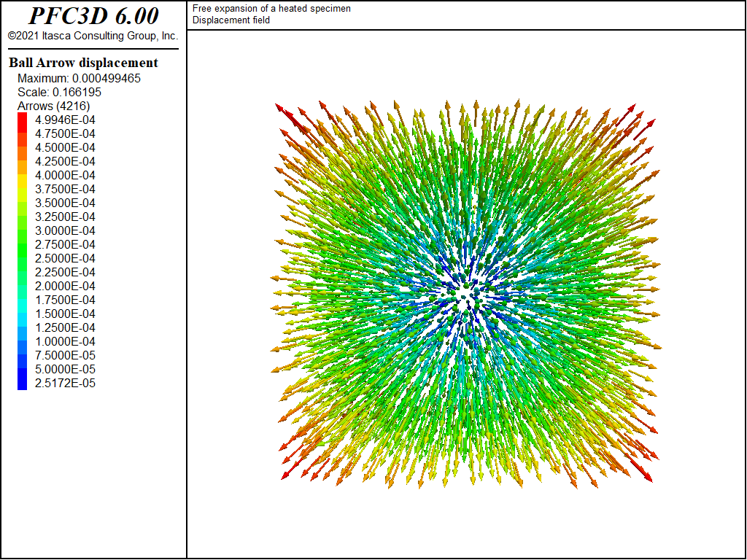Screen dimensions: 747x560
Task: Click the 3.7500E-04 legend value
Action: (65, 189)
